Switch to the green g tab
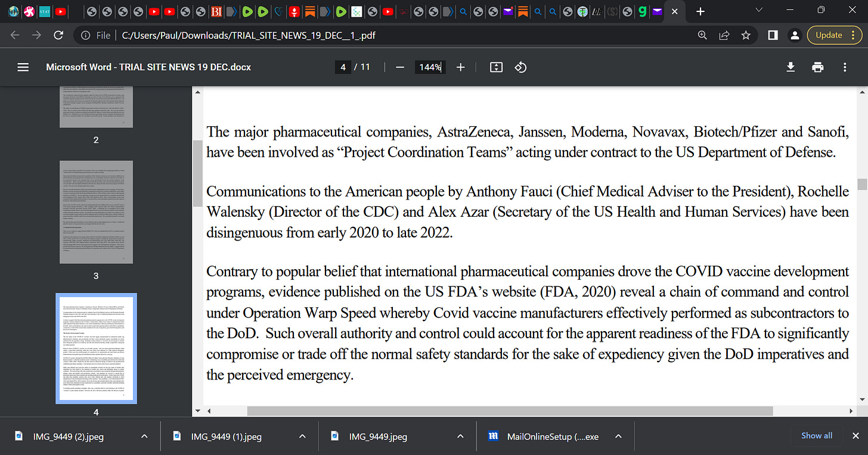Image resolution: width=868 pixels, height=455 pixels. click(x=642, y=11)
